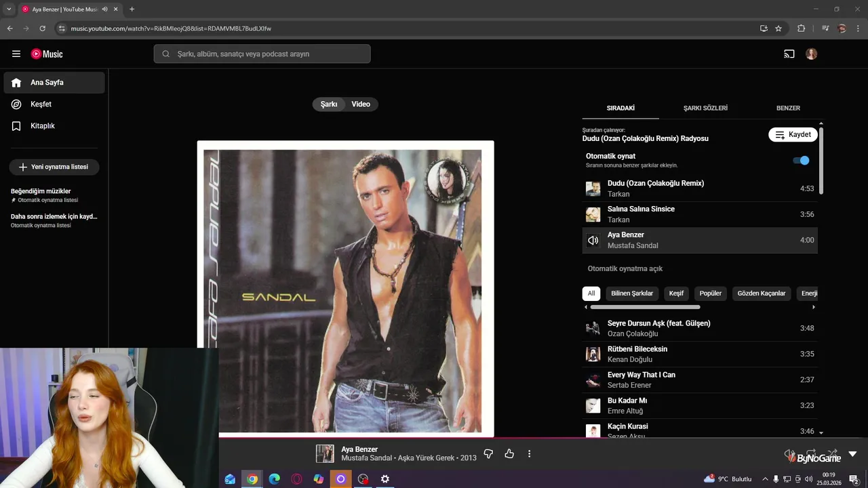Image resolution: width=868 pixels, height=488 pixels.
Task: Play Salına Salına Sinsice from queue
Action: pyautogui.click(x=700, y=214)
